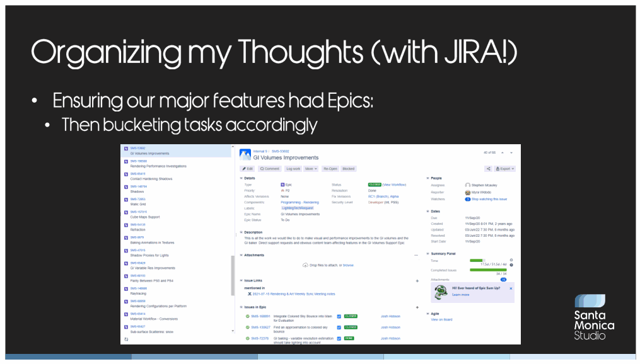
Task: Click the LightingTechRequest label
Action: point(298,208)
